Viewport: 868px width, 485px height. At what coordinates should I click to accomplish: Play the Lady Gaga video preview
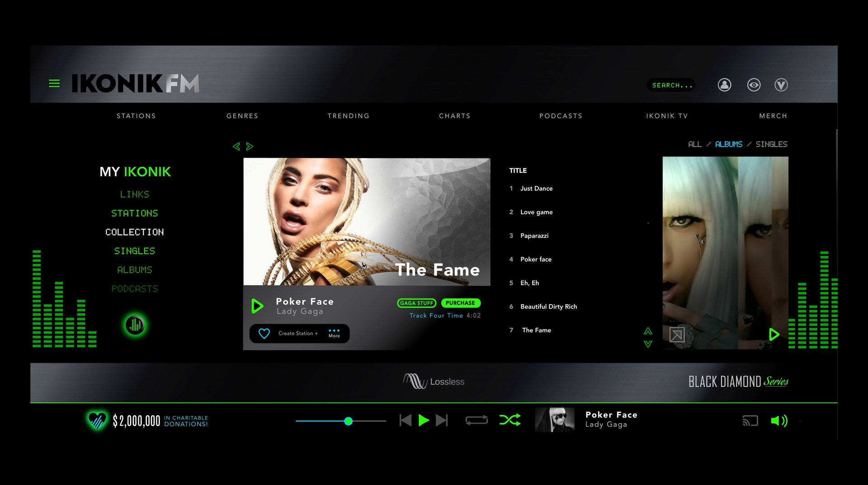click(x=774, y=334)
